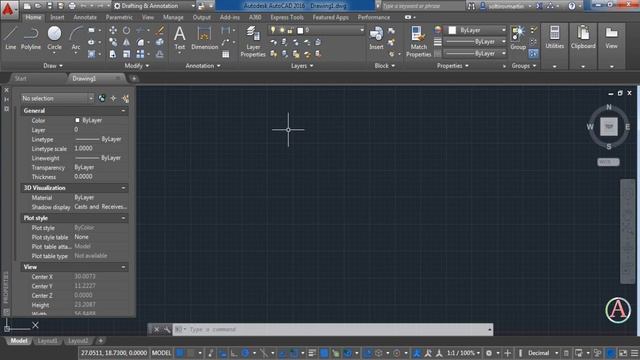Click the Dimension tool
Screen dimensions: 640x360
tap(204, 38)
